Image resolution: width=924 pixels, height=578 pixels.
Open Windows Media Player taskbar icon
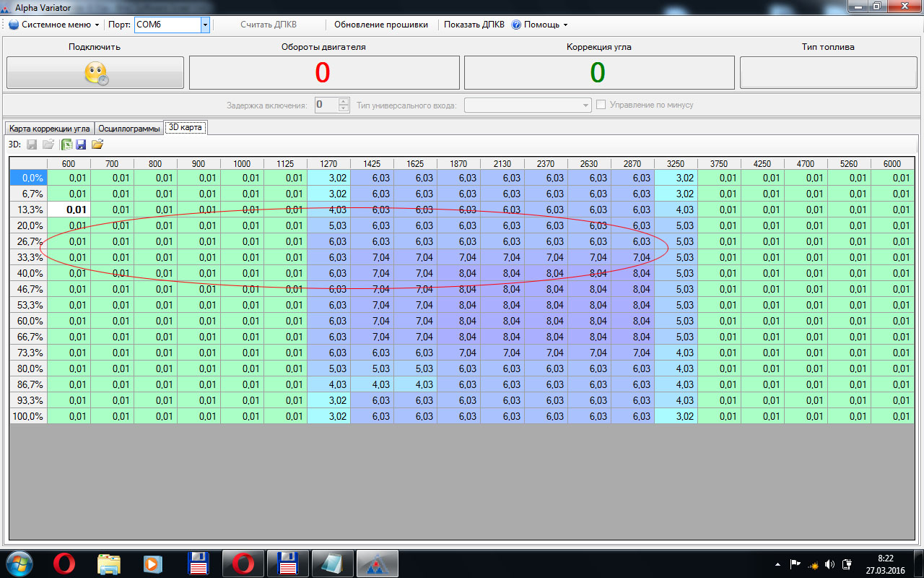tap(153, 563)
